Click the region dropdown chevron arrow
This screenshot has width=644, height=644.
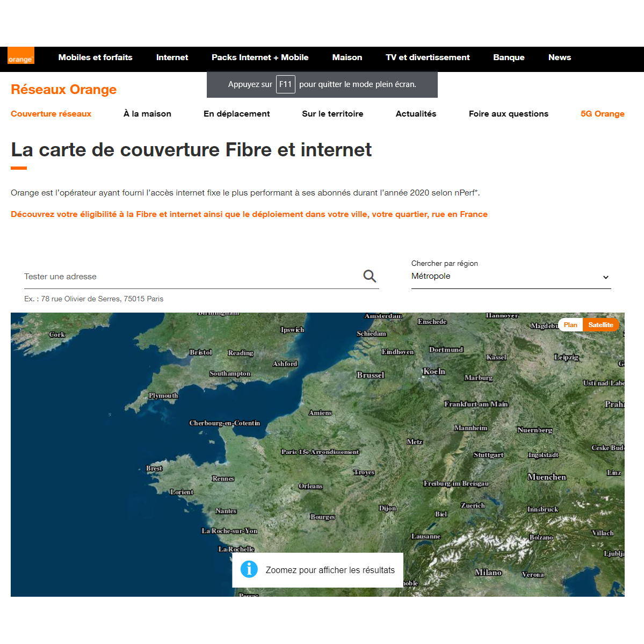[605, 277]
